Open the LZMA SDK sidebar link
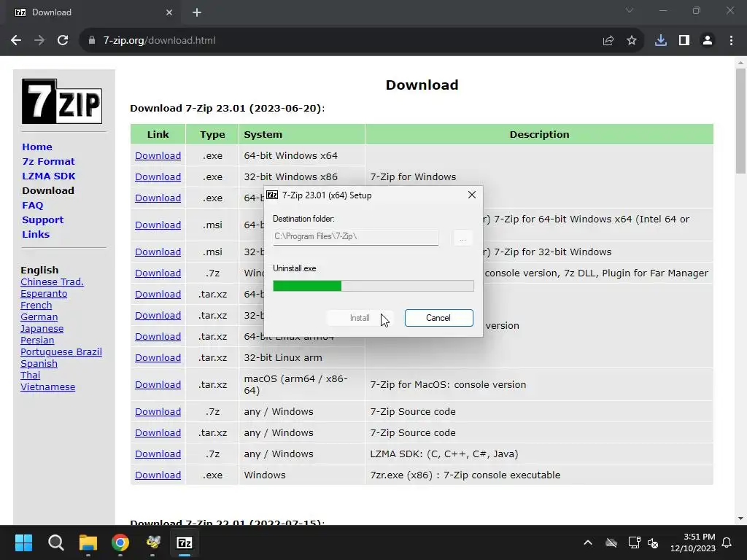747x560 pixels. click(49, 176)
